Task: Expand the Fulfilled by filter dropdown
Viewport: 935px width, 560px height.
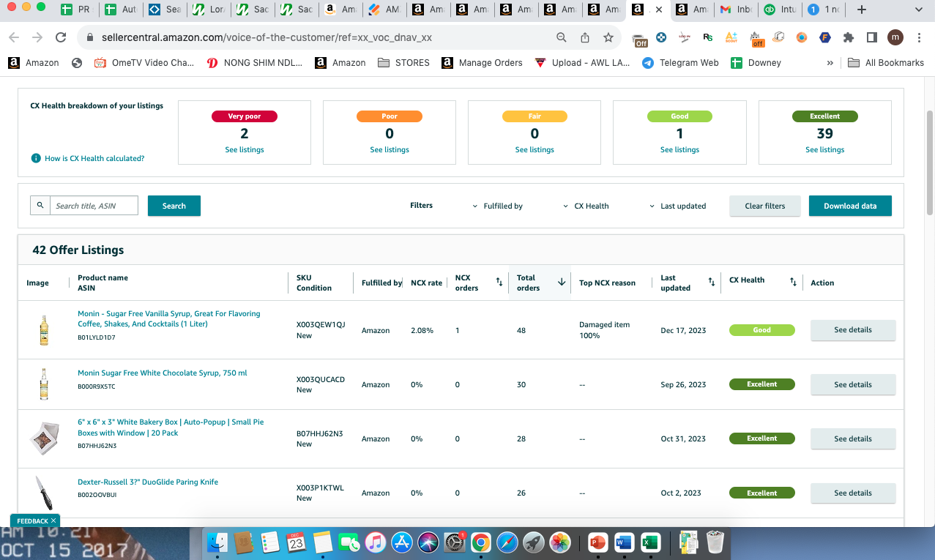Action: pos(497,206)
